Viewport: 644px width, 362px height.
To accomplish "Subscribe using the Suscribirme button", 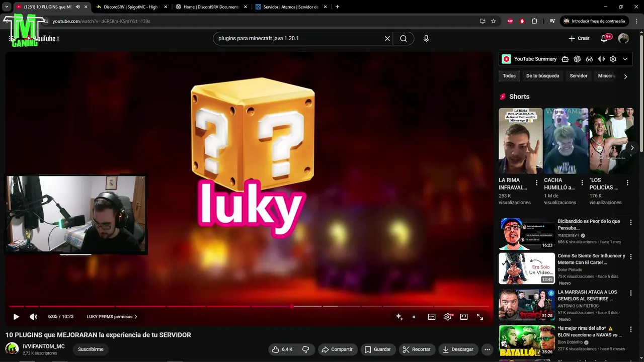I will pos(91,349).
